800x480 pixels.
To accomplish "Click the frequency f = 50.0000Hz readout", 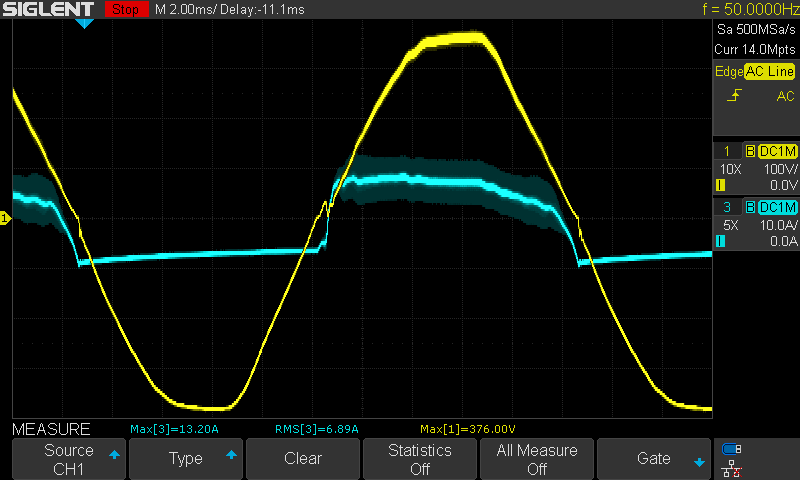I will [751, 9].
